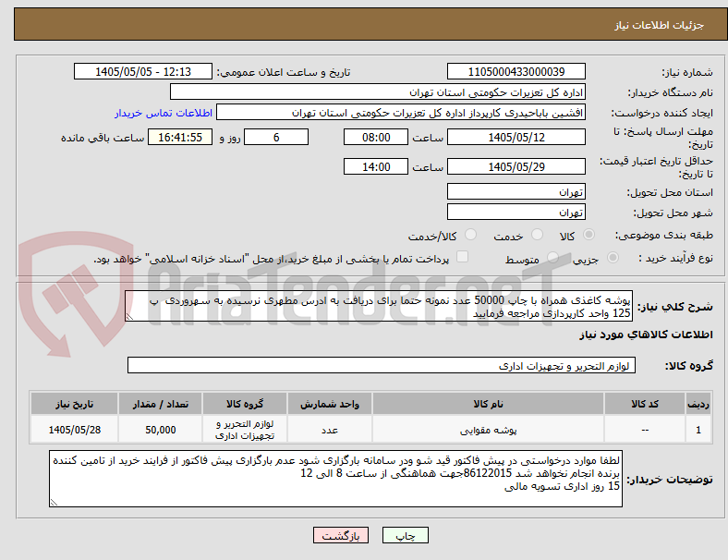
Task: Click the نام کالا column header
Action: click(488, 404)
